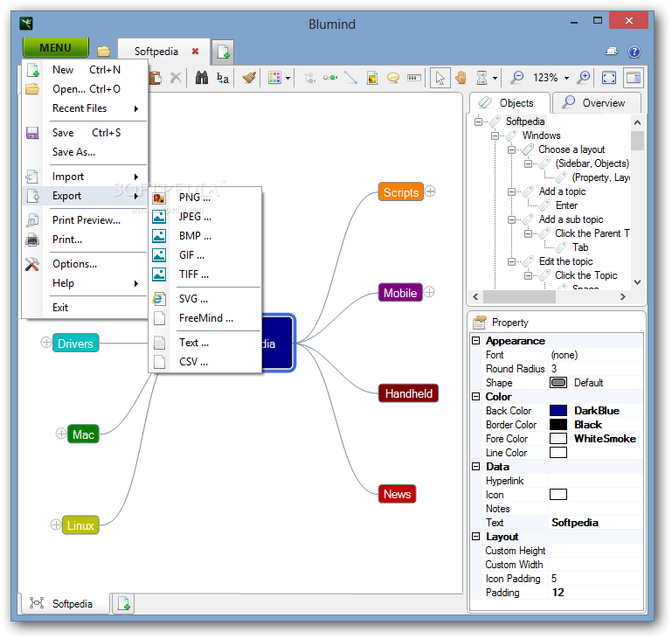Choose Options... from the menu
The width and height of the screenshot is (672, 639).
point(86,264)
